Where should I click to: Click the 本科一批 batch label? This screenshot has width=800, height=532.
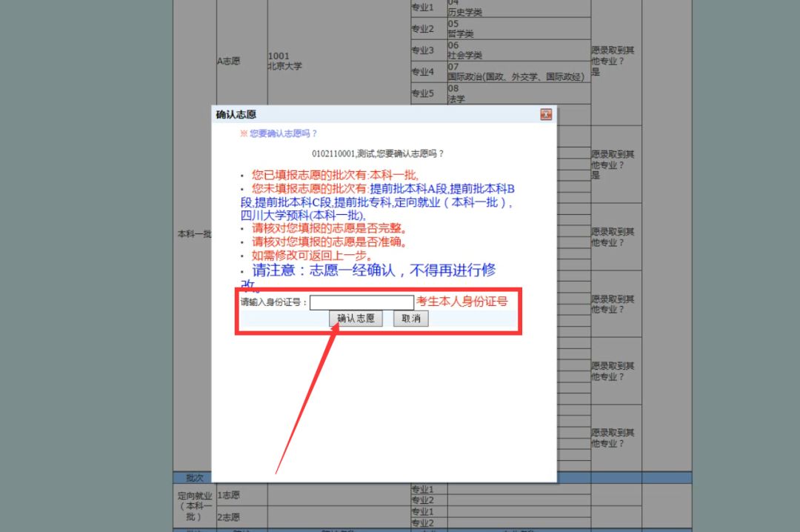[194, 234]
